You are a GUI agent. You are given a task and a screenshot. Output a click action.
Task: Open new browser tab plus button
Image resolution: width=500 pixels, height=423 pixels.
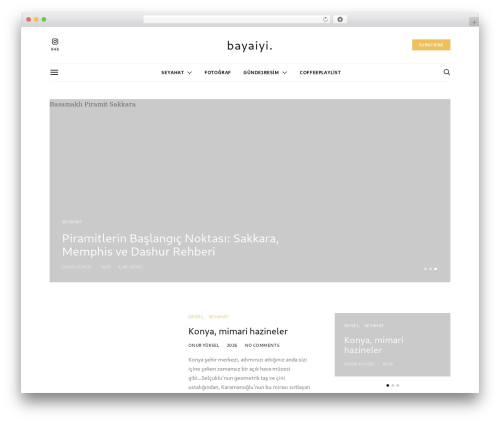[x=474, y=22]
